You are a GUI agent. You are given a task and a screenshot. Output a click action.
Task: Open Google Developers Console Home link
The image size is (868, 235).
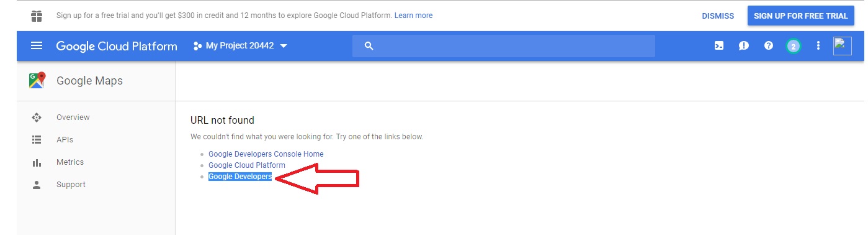click(266, 154)
